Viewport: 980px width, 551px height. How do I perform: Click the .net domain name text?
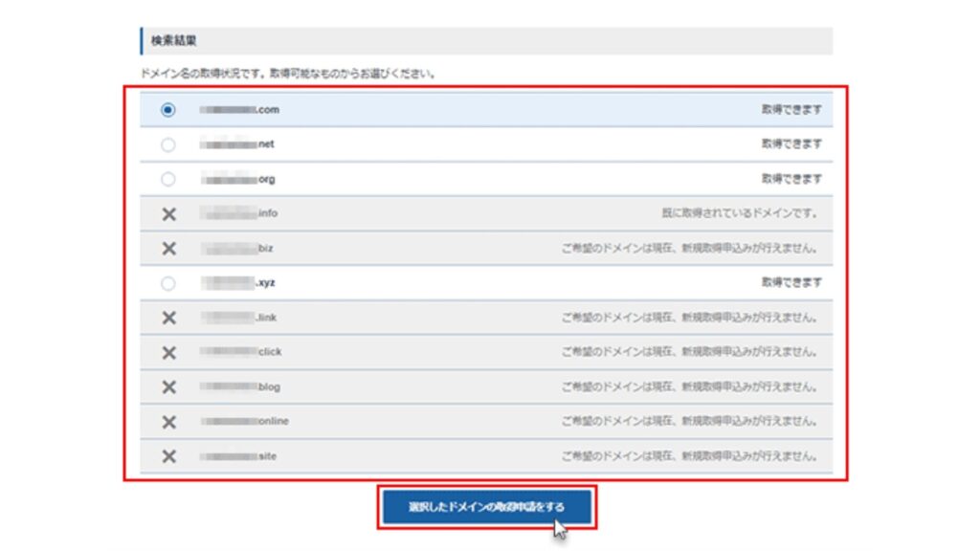[237, 144]
